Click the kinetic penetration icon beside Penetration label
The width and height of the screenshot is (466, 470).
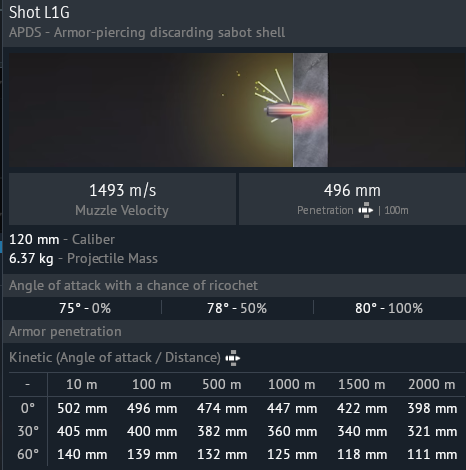366,210
